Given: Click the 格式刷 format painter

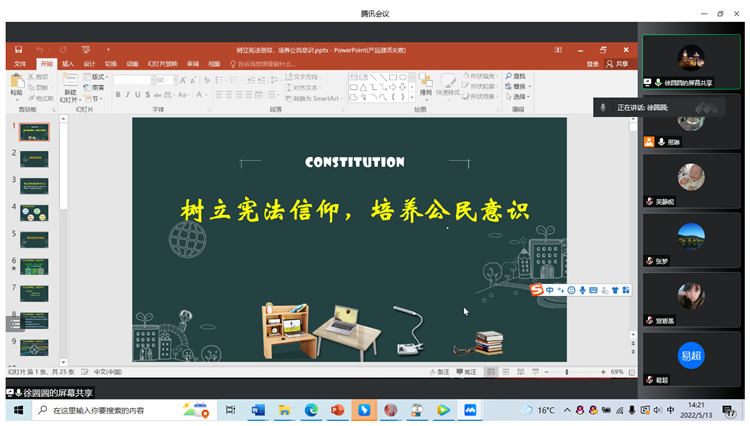Looking at the screenshot, I should click(41, 98).
